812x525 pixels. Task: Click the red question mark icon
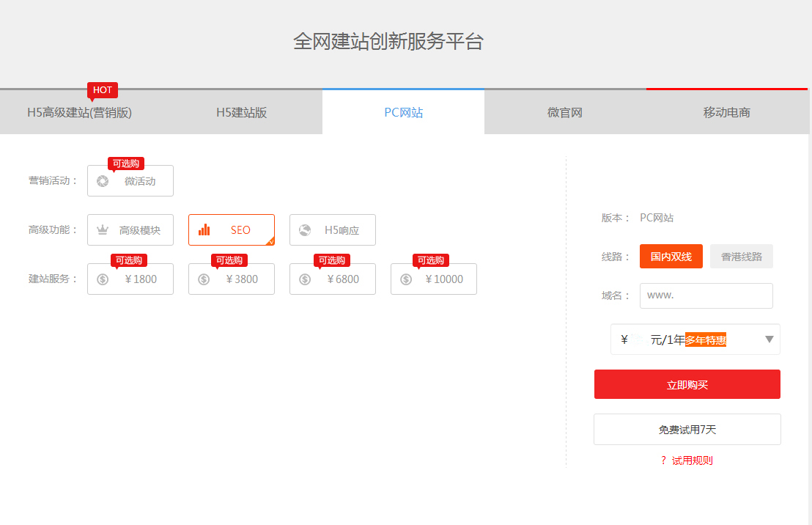pyautogui.click(x=663, y=460)
